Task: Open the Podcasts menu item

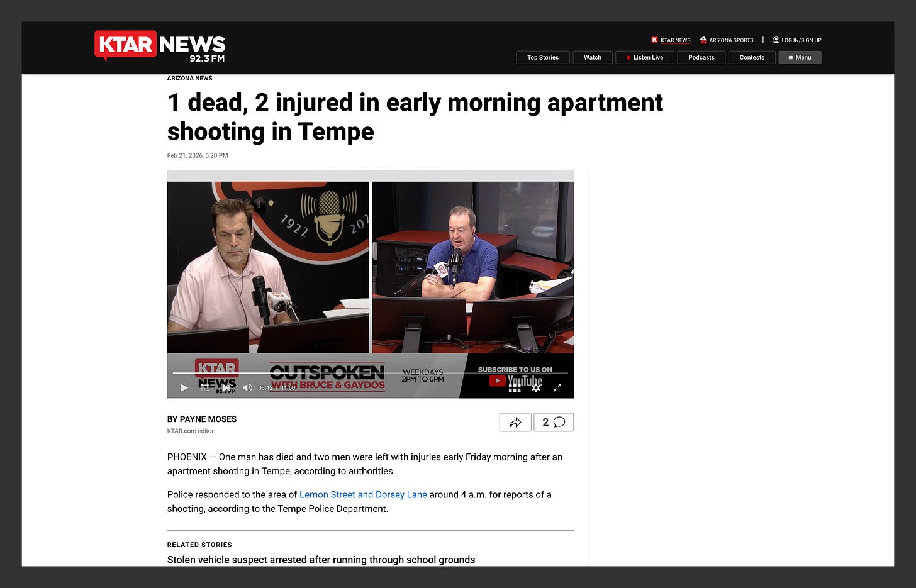Action: coord(701,57)
